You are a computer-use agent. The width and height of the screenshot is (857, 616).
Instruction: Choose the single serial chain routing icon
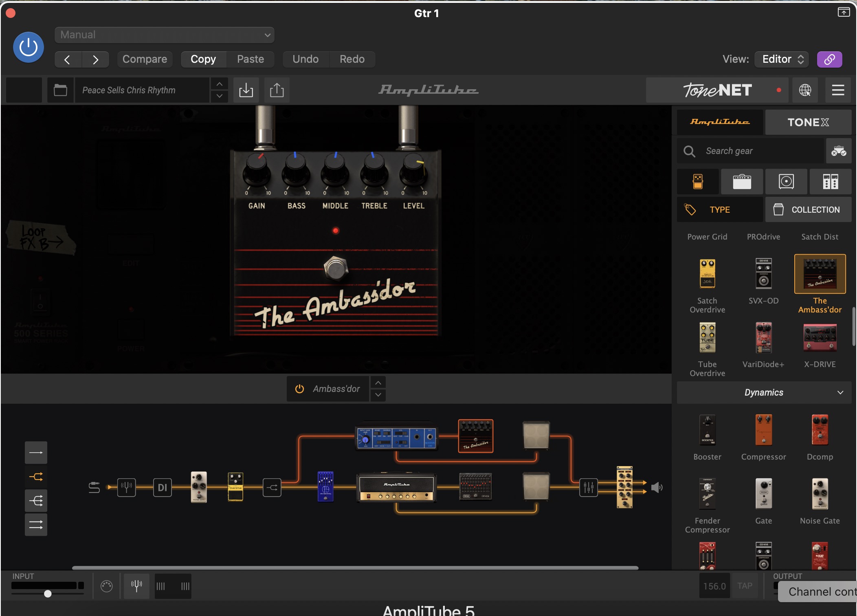36,453
